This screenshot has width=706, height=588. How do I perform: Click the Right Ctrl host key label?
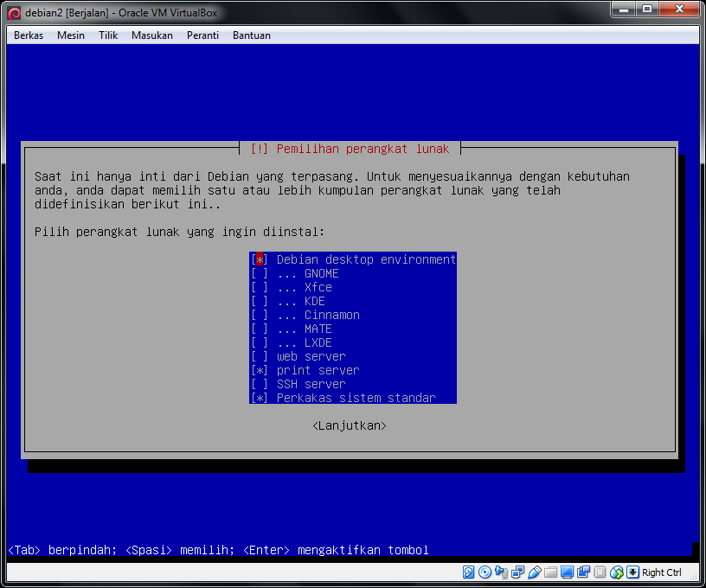[661, 572]
